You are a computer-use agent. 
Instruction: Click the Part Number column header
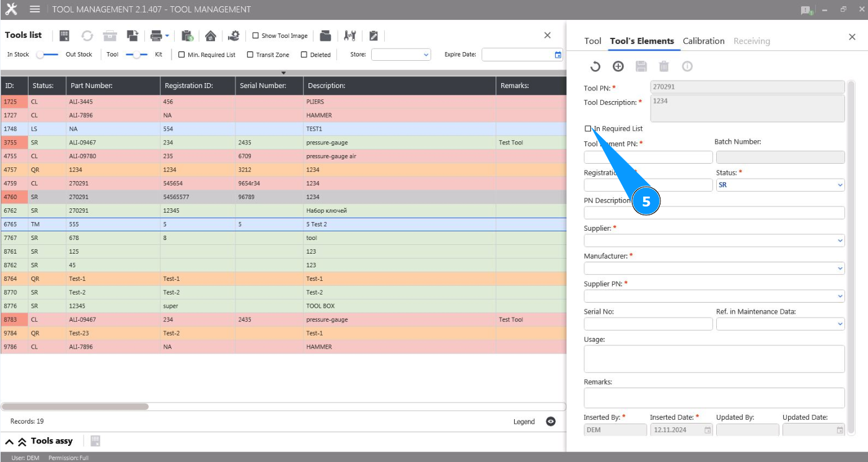pos(91,86)
